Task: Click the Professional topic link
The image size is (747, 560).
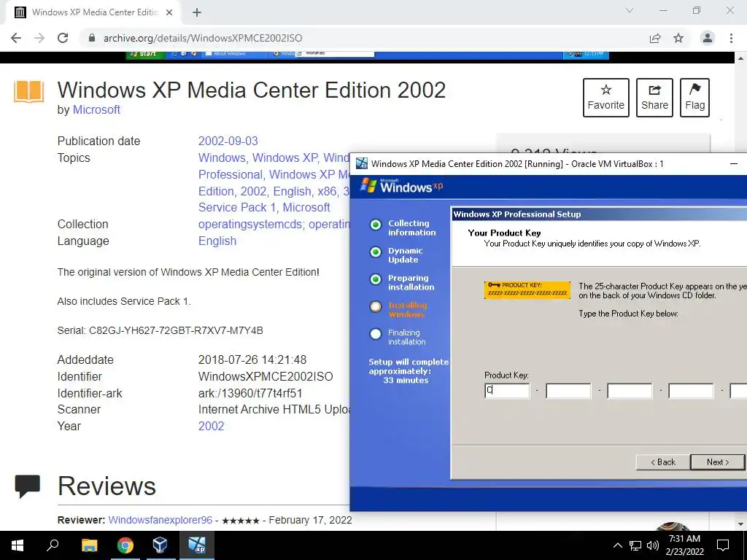Action: (231, 174)
